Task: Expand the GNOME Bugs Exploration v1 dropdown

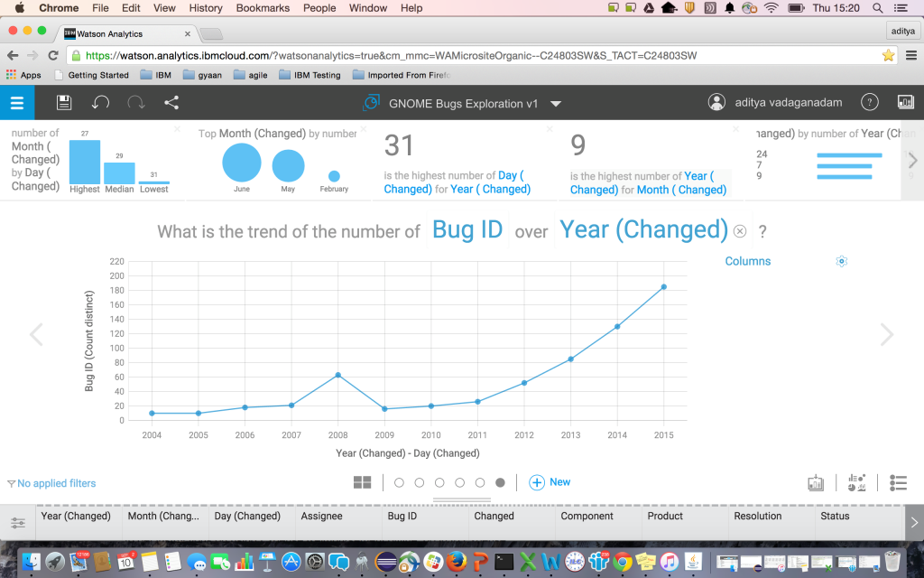Action: click(556, 104)
